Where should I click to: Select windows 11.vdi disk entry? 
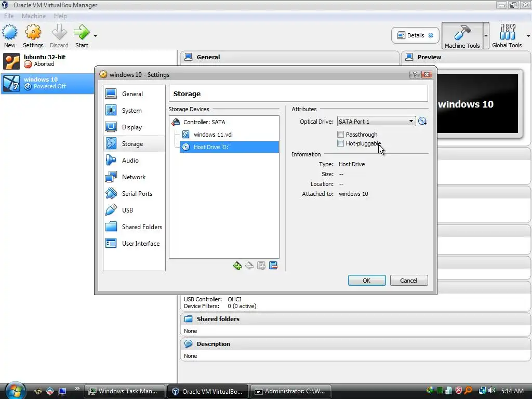click(x=229, y=135)
